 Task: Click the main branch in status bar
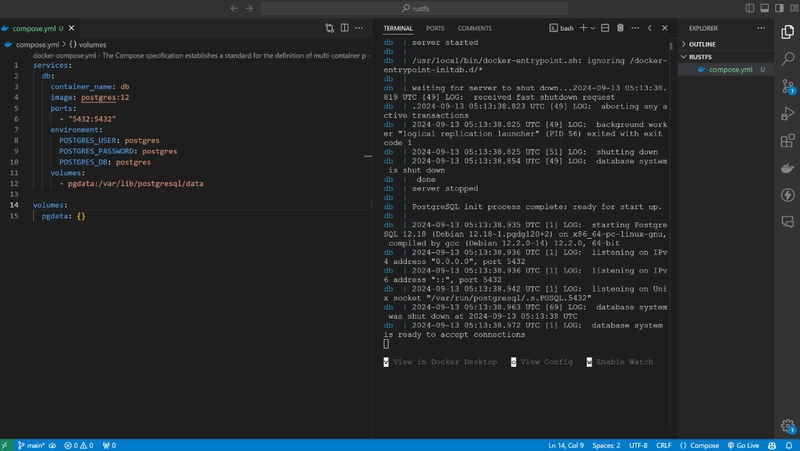31,445
